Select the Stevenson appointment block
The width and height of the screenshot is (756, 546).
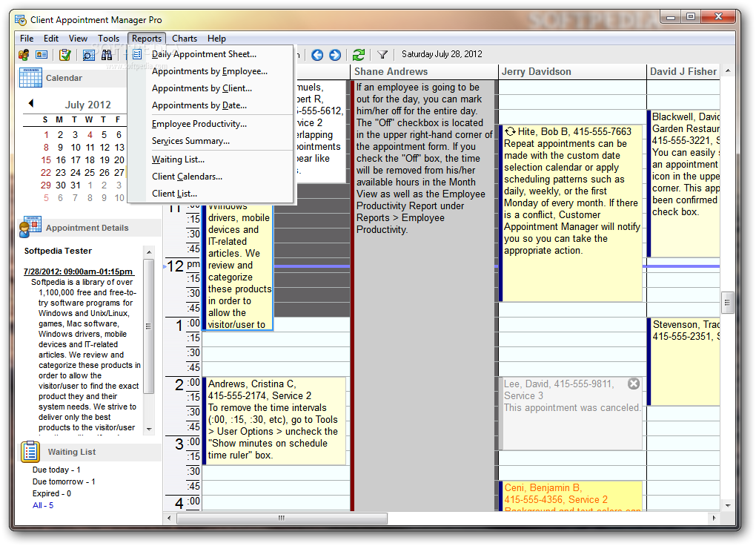click(683, 361)
